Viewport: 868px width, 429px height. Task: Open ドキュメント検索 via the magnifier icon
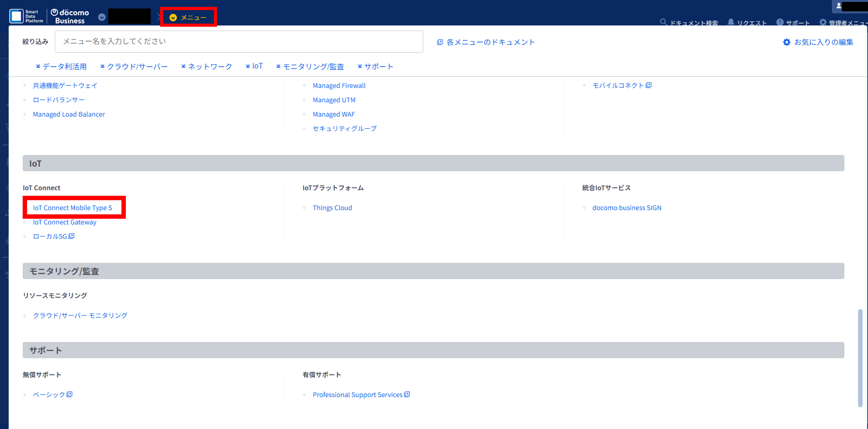point(664,22)
